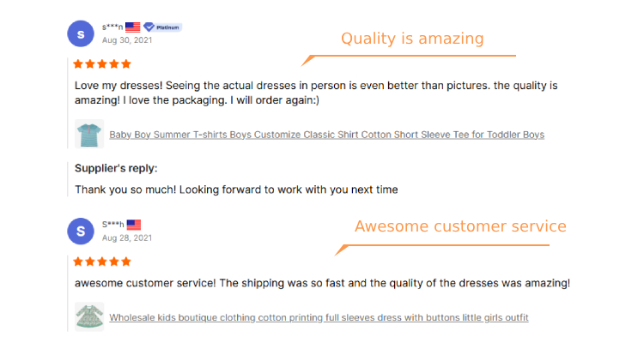The width and height of the screenshot is (644, 343).
Task: Click the five-star rating on Aug 28 review
Action: click(102, 262)
